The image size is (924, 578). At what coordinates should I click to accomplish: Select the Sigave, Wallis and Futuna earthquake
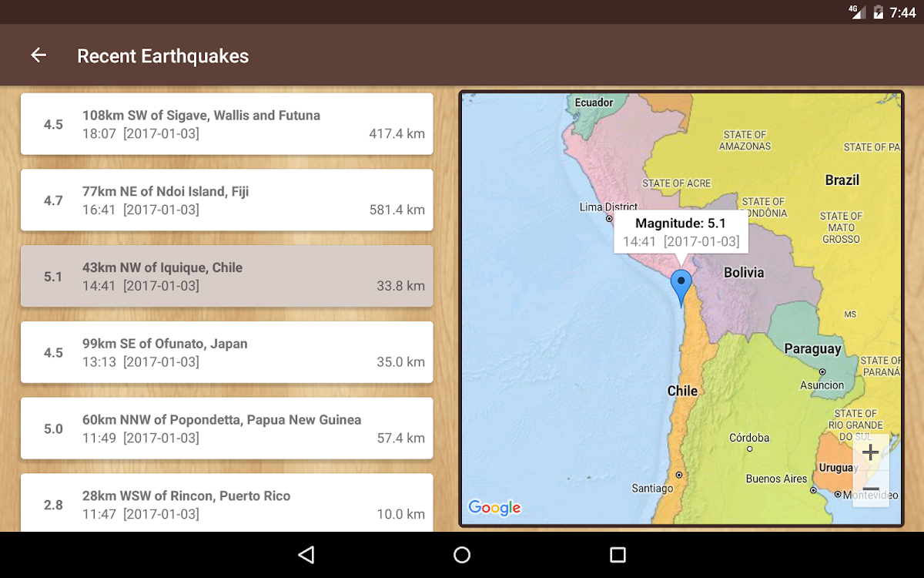[227, 124]
